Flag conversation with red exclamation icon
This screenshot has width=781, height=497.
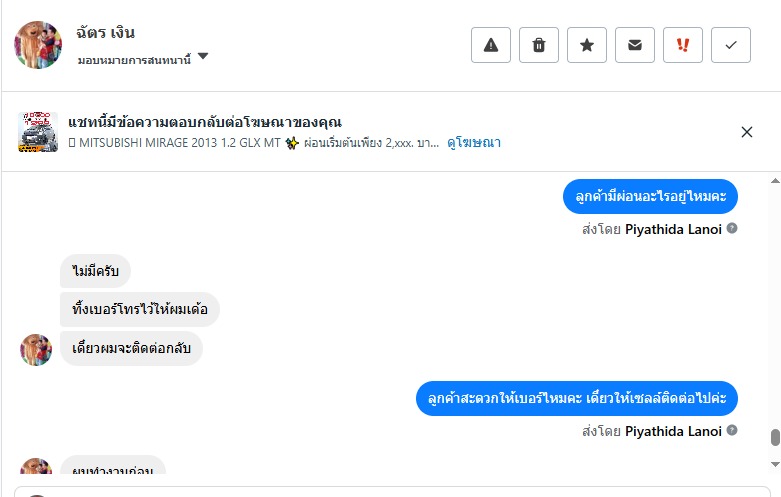(683, 45)
